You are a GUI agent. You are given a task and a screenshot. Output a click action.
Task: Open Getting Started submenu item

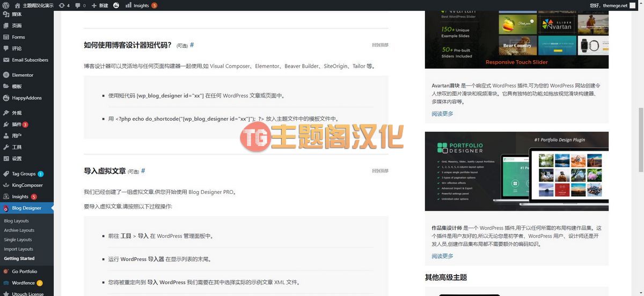(19, 258)
